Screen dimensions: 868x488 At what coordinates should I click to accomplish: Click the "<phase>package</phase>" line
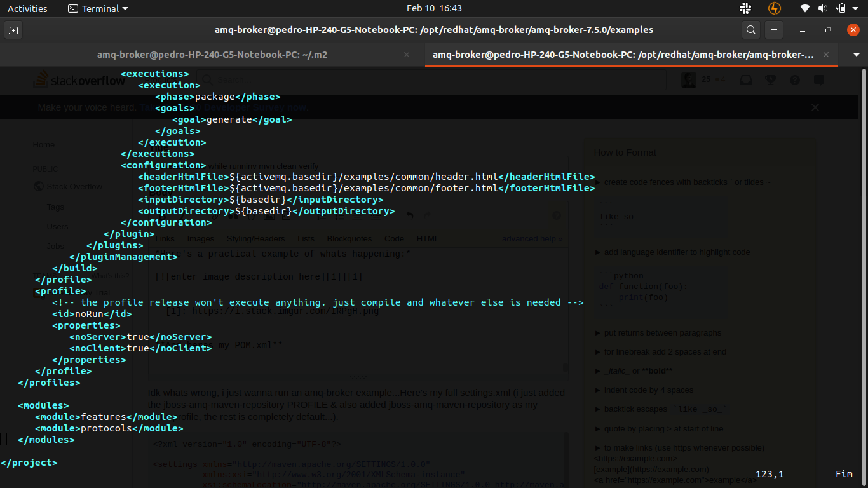[218, 97]
